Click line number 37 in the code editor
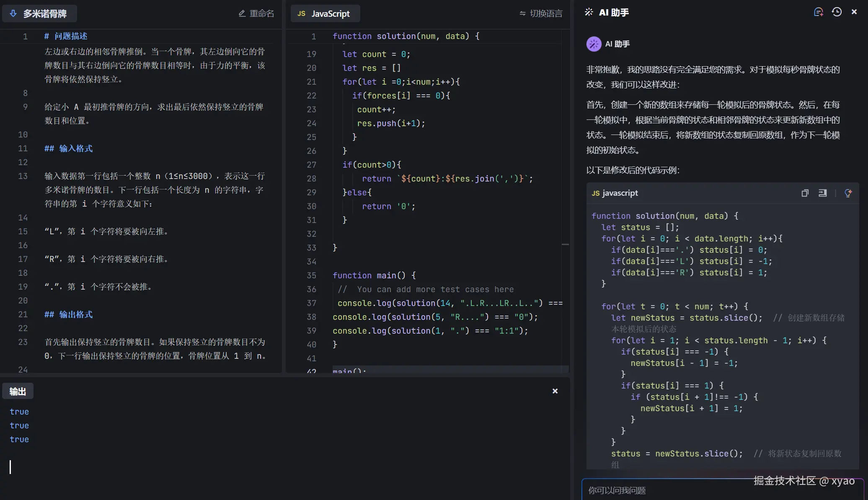Screen dimensions: 868x500 point(311,303)
